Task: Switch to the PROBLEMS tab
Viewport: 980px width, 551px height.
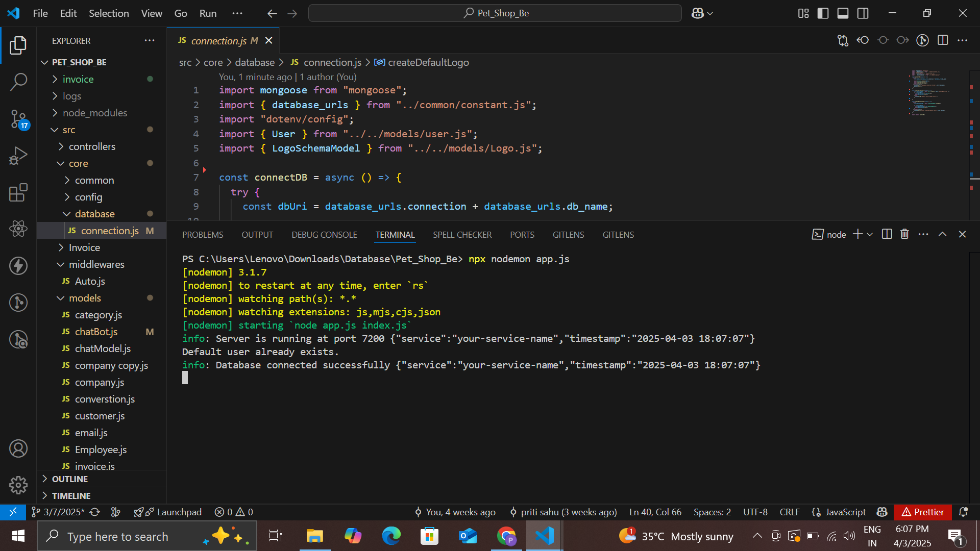Action: point(203,235)
